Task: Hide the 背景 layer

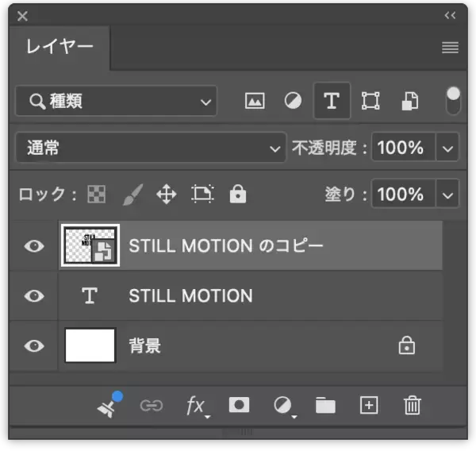Action: 34,346
